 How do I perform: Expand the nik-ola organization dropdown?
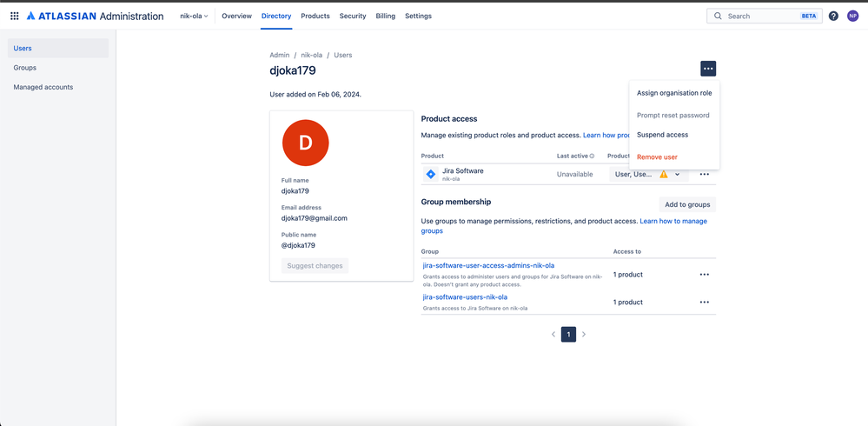(x=194, y=16)
